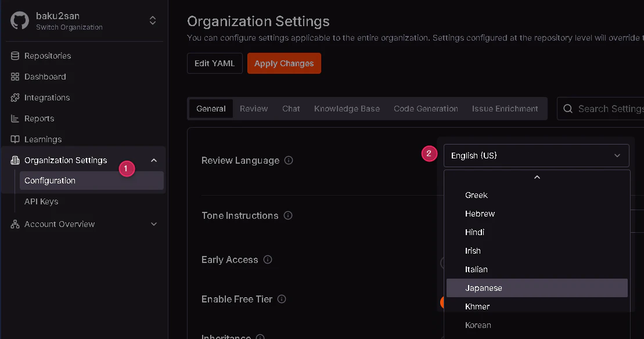Image resolution: width=644 pixels, height=339 pixels.
Task: Switch to the Knowledge Base tab
Action: 347,109
